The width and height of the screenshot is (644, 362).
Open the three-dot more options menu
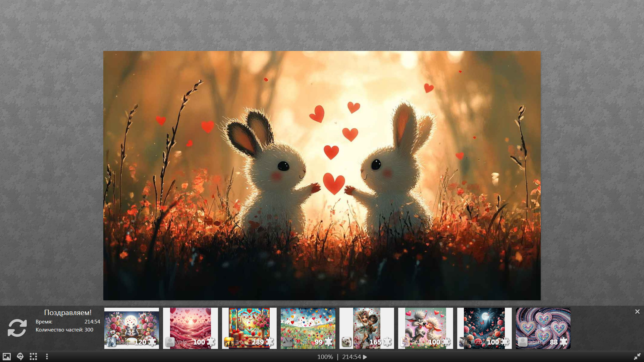click(x=47, y=357)
